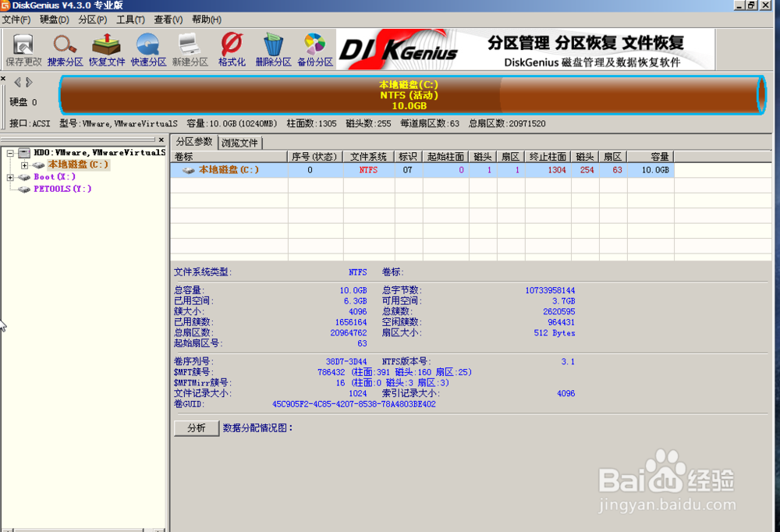Select the 本地磁盘 (C:) partition table row
780x532 pixels.
[x=422, y=170]
